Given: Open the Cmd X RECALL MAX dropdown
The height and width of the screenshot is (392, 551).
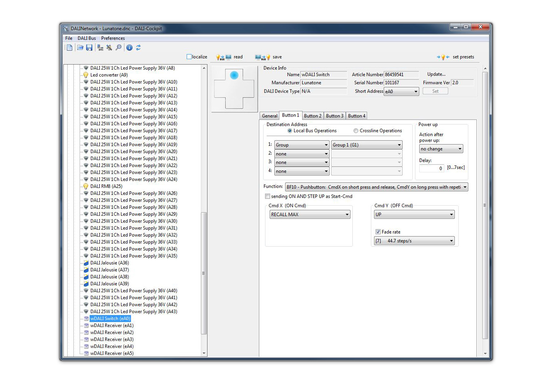Looking at the screenshot, I should tap(310, 214).
